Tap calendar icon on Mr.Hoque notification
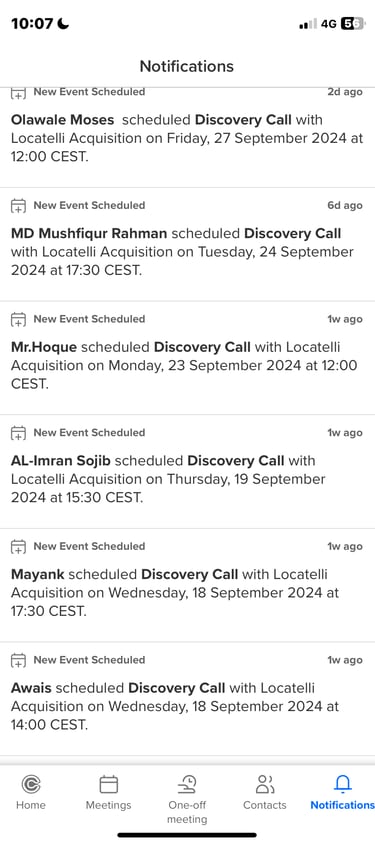375x845 pixels. pyautogui.click(x=18, y=319)
